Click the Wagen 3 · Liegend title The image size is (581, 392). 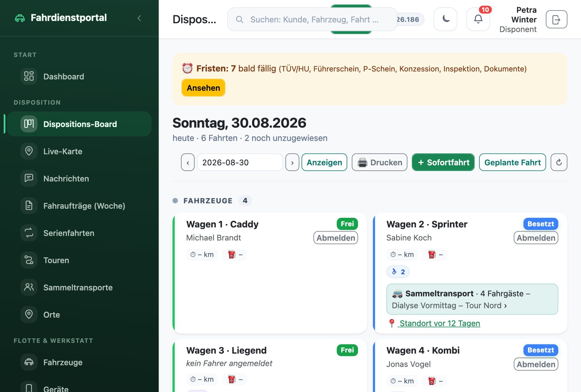point(226,350)
